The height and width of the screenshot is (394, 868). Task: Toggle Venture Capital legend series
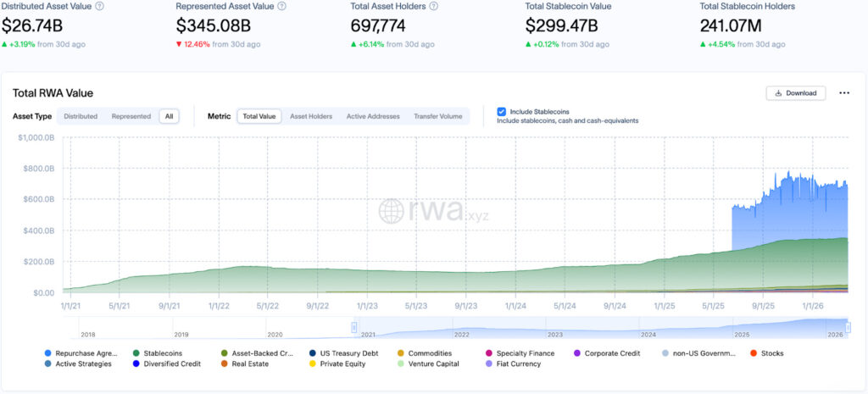tap(428, 363)
